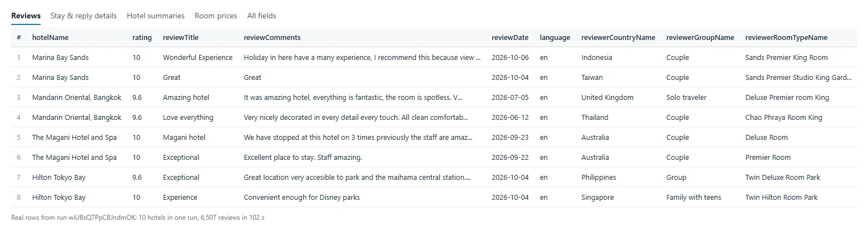868x237 pixels.
Task: Click the comment 'Great location very accesible to park'
Action: tap(358, 178)
